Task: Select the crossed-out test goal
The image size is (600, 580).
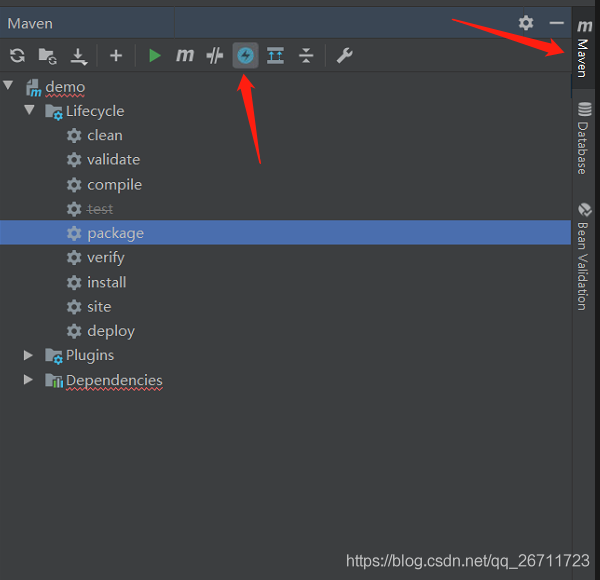Action: tap(285, 209)
